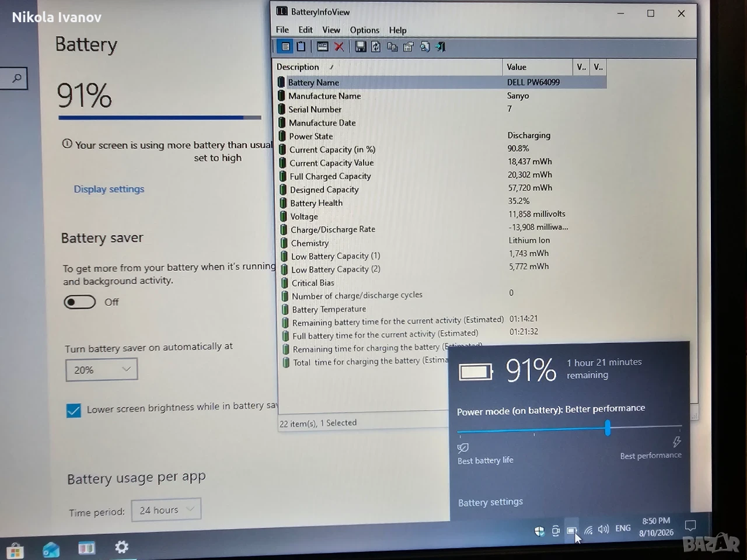Adjust the Power mode slider handle

(x=608, y=428)
